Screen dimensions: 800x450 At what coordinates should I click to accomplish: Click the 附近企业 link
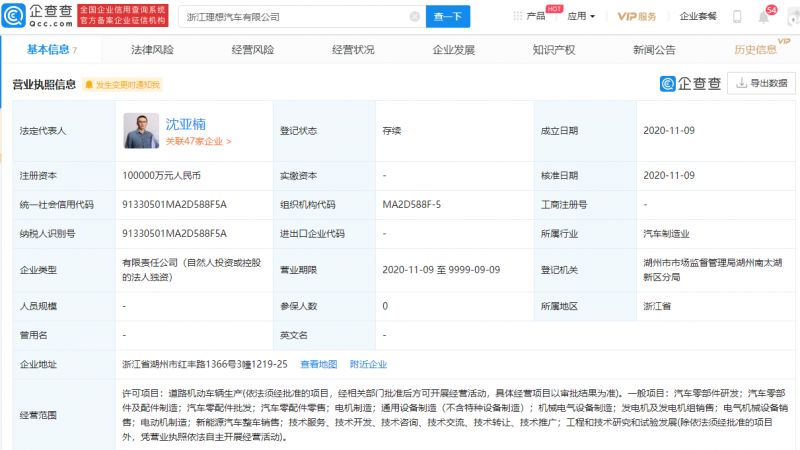click(x=368, y=364)
